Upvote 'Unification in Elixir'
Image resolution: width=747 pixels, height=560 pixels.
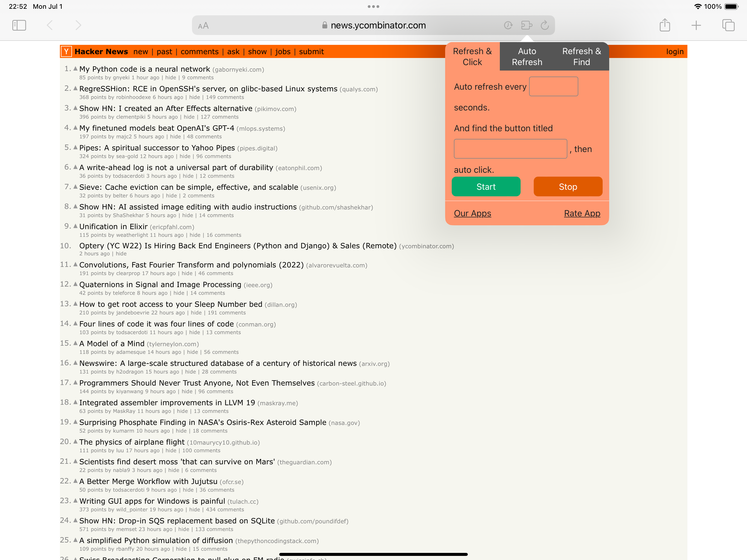[75, 226]
